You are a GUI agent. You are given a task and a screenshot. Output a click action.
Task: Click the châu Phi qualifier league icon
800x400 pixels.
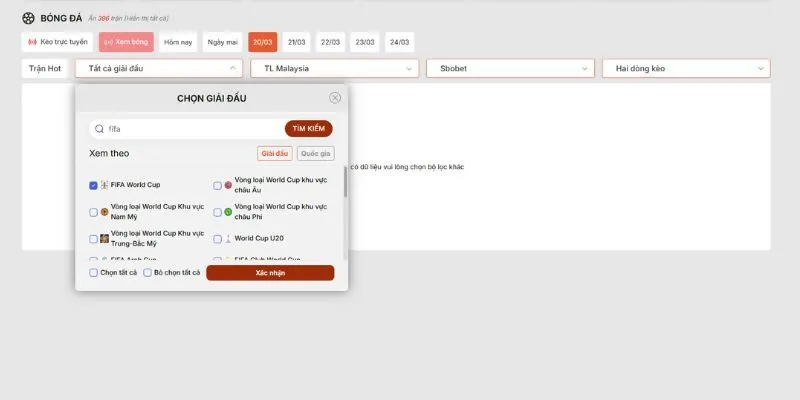coord(228,212)
